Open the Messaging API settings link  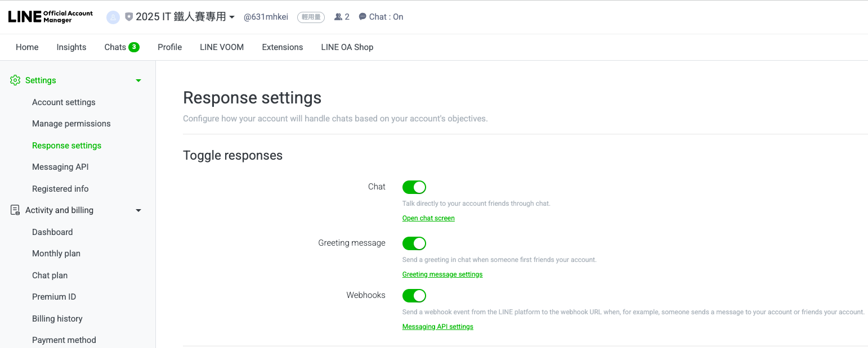click(438, 327)
